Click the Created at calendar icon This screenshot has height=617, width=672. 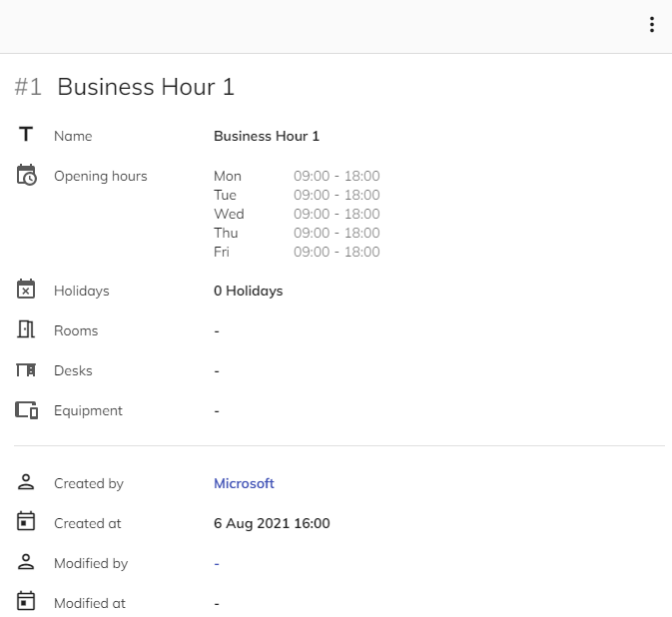(27, 522)
